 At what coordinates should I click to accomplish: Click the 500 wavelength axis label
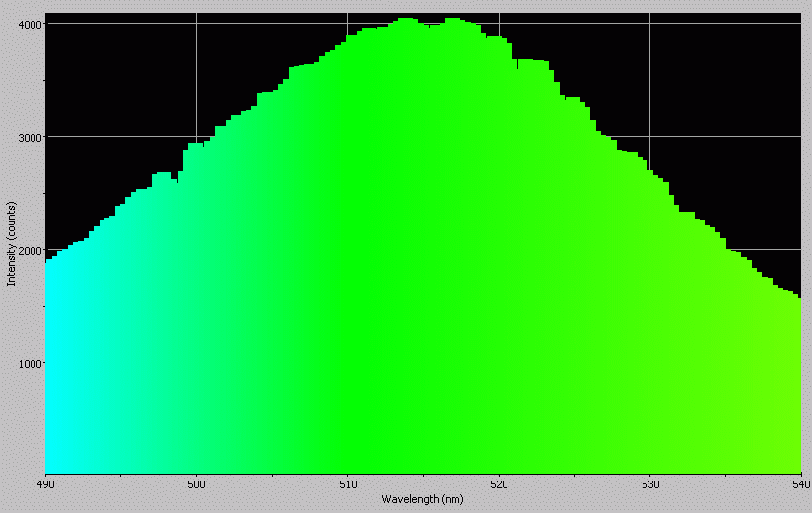click(197, 484)
